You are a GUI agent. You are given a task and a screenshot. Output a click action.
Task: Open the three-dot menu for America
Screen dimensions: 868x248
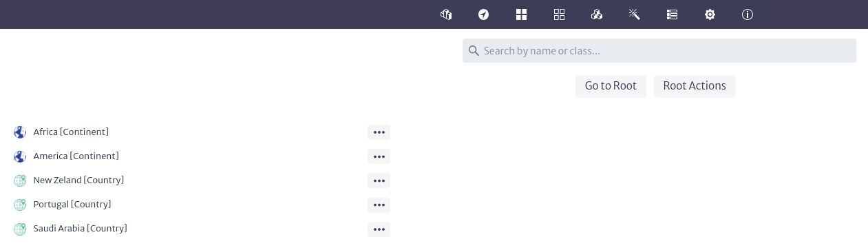[379, 156]
